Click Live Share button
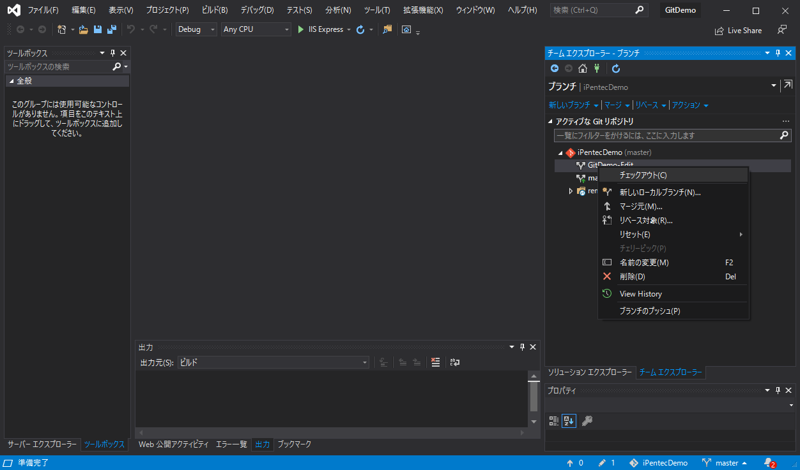The width and height of the screenshot is (800, 470). 738,30
